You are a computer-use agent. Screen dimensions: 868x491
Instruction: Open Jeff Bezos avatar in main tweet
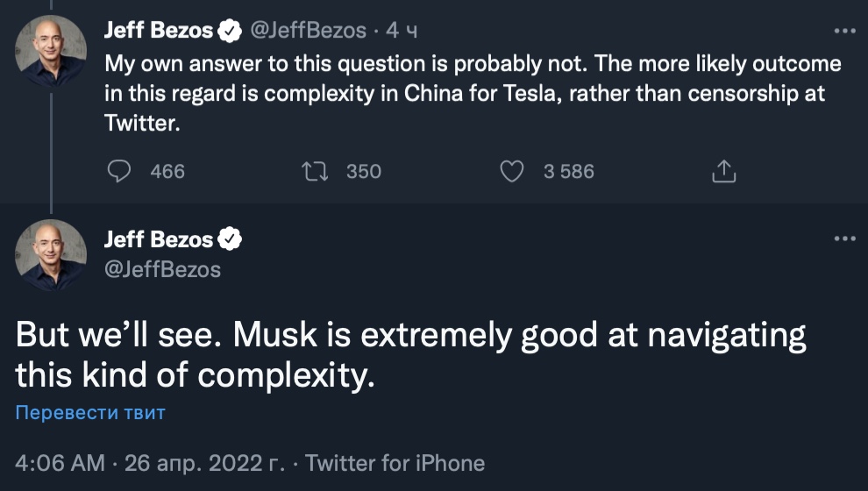51,254
